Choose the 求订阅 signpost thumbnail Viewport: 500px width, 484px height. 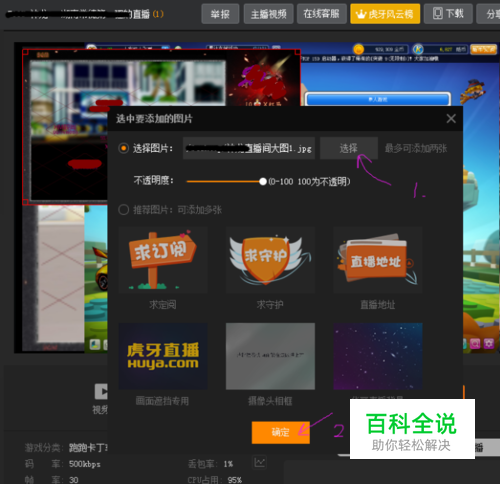coord(163,260)
